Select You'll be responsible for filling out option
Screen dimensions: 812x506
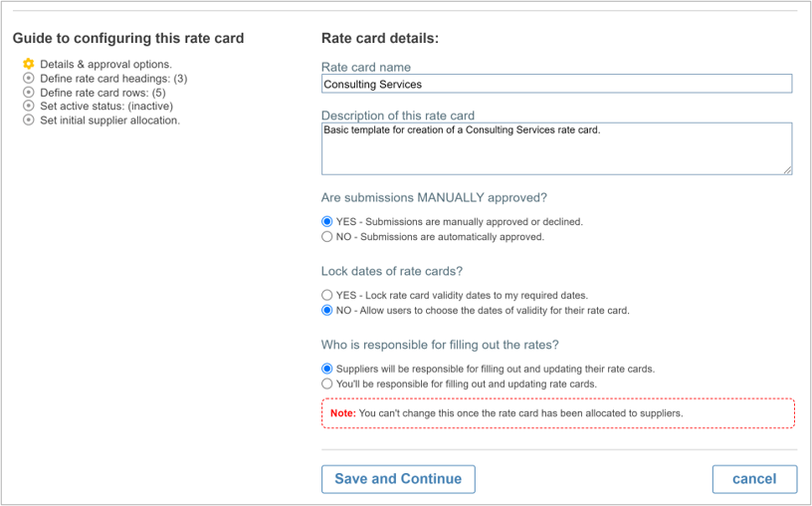(x=326, y=384)
